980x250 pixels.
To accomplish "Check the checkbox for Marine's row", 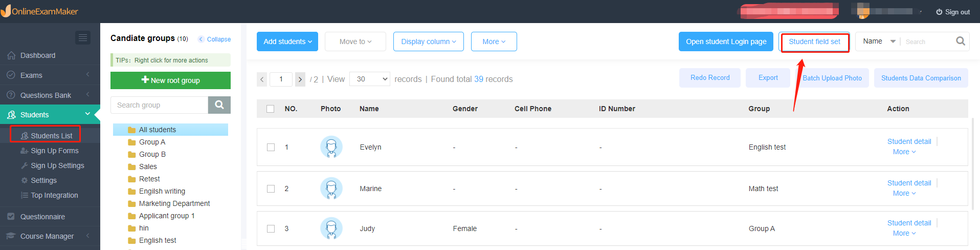I will 271,189.
